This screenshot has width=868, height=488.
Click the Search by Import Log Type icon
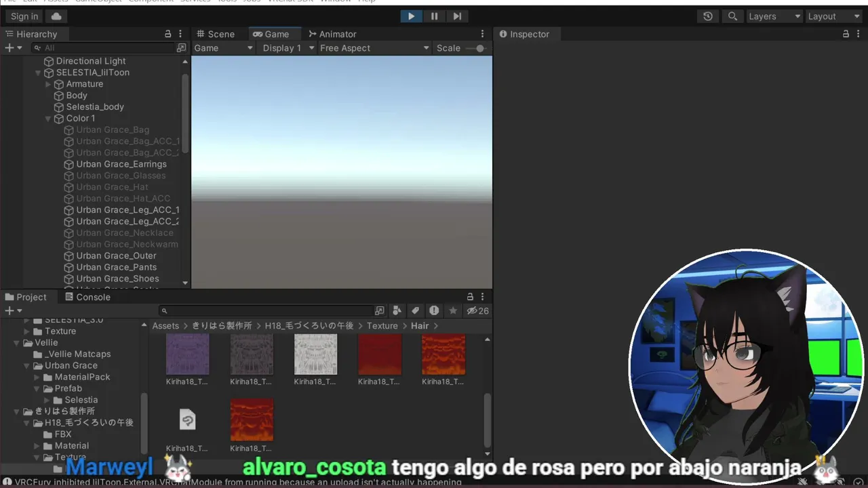[434, 310]
